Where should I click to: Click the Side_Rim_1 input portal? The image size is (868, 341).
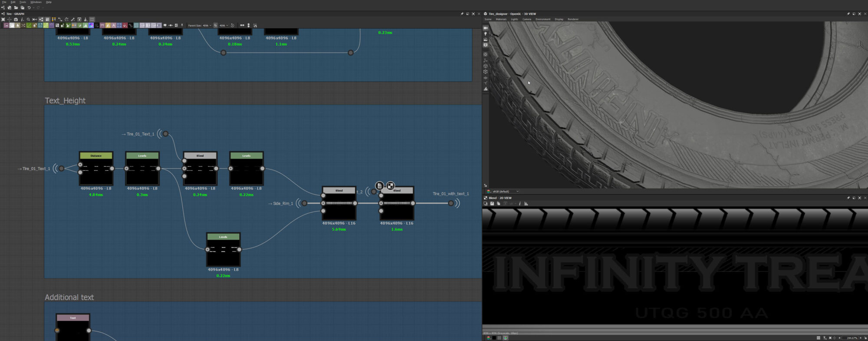(x=304, y=203)
